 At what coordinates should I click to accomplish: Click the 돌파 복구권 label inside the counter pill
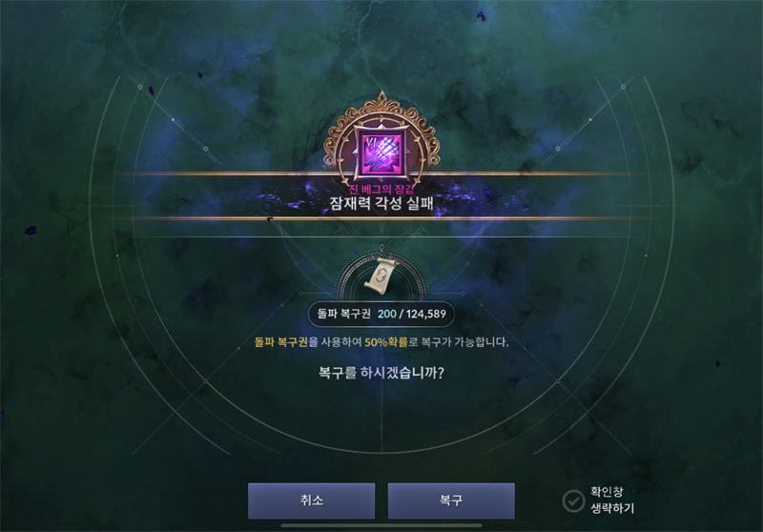click(343, 314)
